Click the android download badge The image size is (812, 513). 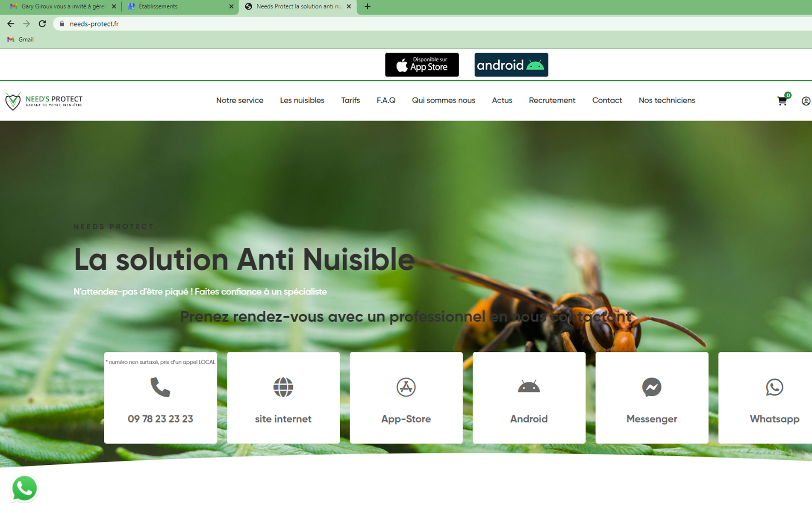(x=511, y=65)
